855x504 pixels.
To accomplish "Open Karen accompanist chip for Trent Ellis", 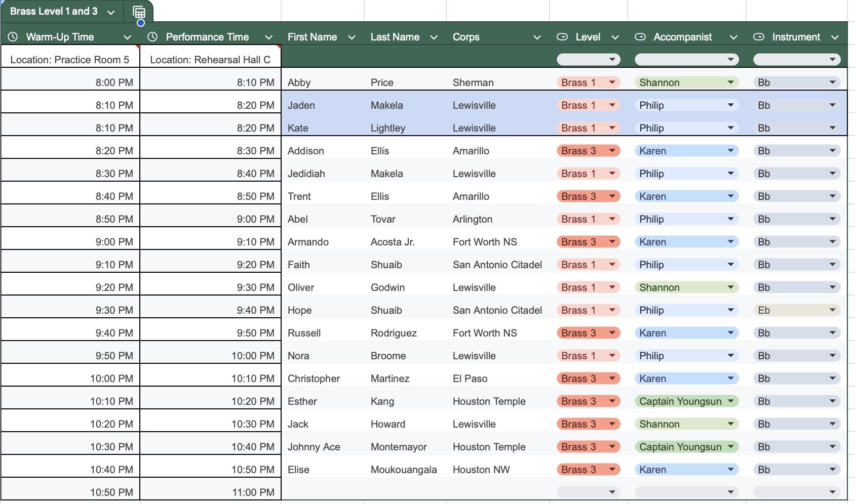I will click(687, 196).
